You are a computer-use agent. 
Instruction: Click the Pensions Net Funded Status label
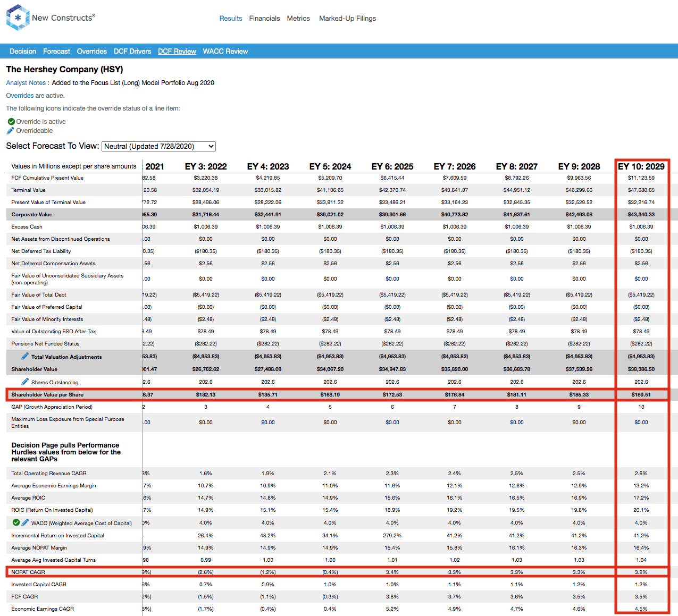click(45, 344)
